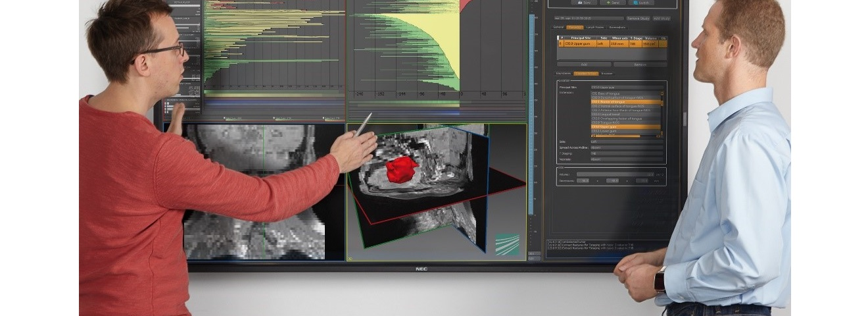The width and height of the screenshot is (868, 316).
Task: Click the Add button below tumor table
Action: 584,65
